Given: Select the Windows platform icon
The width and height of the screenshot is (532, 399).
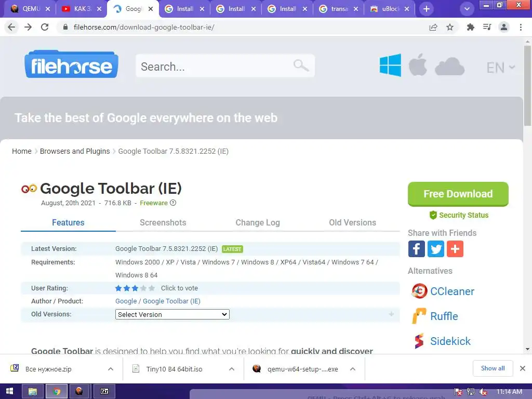Looking at the screenshot, I should click(x=390, y=65).
